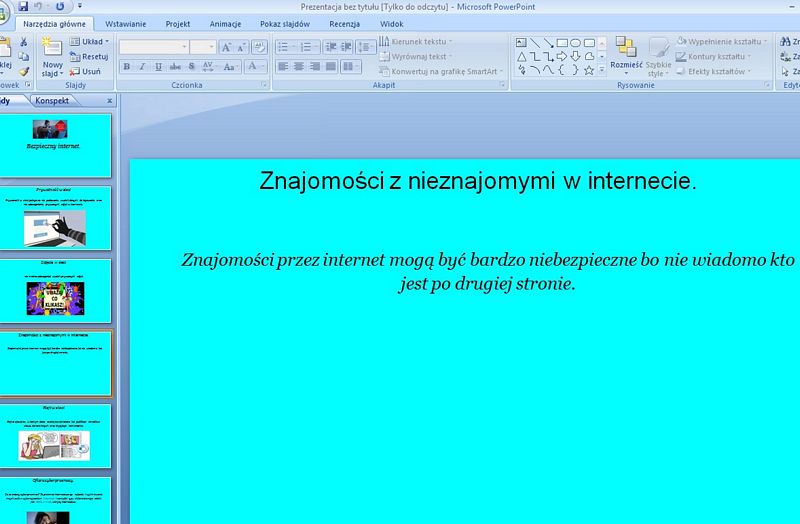Pick the oval shape from shapes gallery

[x=576, y=42]
